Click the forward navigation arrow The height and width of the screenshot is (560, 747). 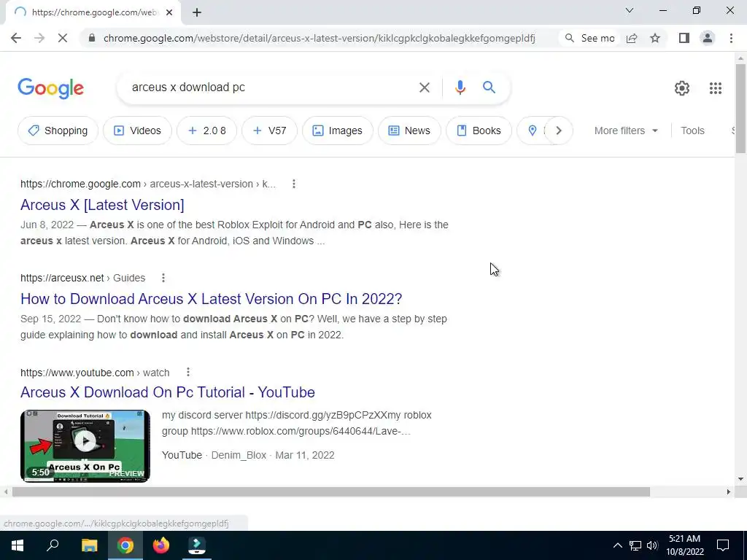pyautogui.click(x=39, y=38)
